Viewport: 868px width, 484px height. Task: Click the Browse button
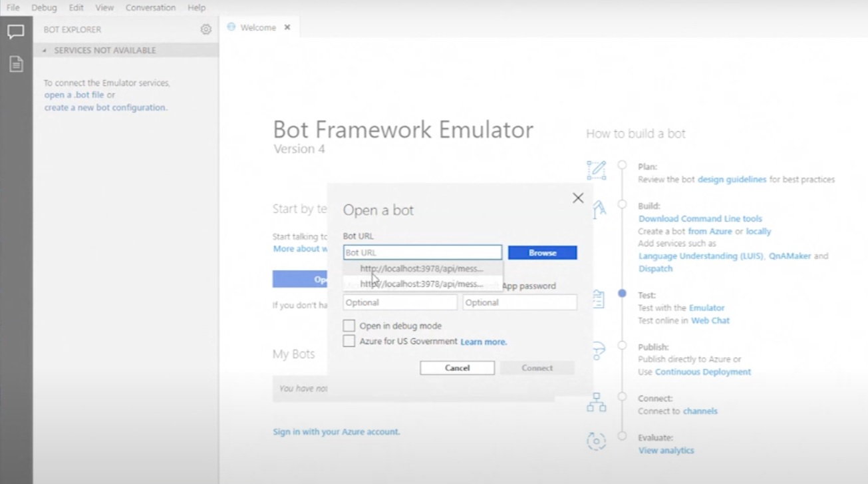[543, 253]
